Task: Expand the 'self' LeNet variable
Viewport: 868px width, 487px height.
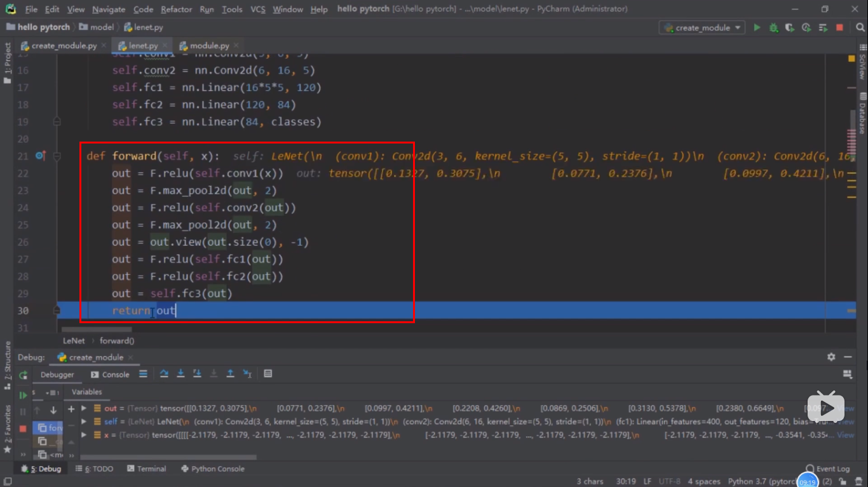Action: pos(84,422)
